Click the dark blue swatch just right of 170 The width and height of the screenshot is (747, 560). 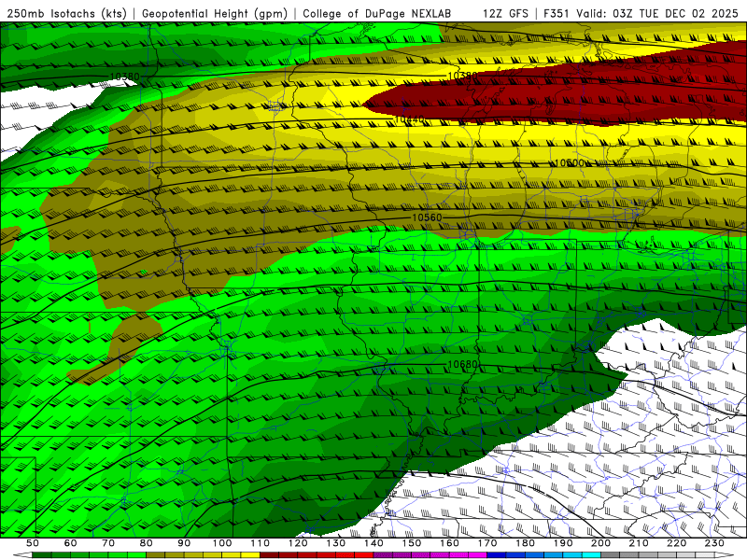pyautogui.click(x=497, y=554)
